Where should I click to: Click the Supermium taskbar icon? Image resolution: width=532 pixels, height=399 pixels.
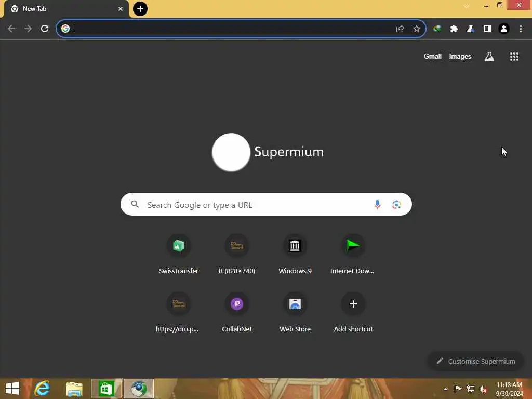pyautogui.click(x=138, y=389)
